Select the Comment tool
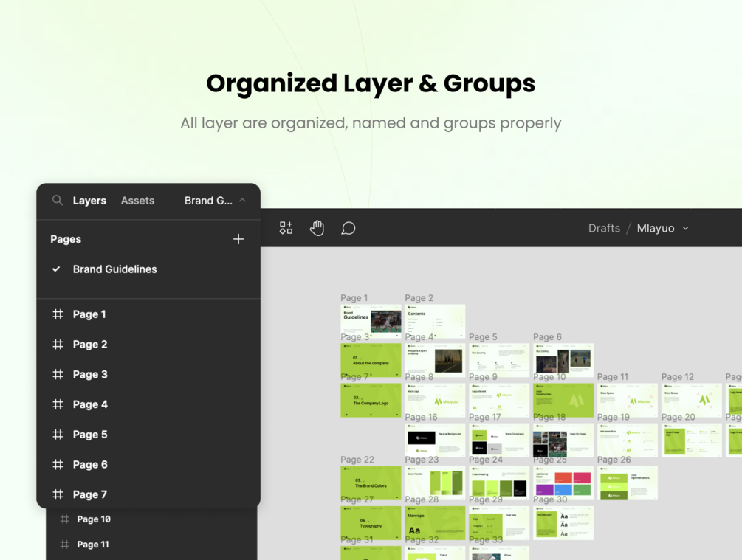This screenshot has width=742, height=560. click(348, 228)
